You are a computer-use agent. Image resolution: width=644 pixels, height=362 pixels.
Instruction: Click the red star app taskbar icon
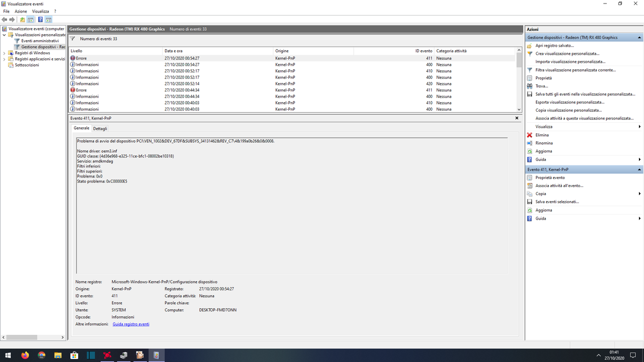(x=107, y=355)
